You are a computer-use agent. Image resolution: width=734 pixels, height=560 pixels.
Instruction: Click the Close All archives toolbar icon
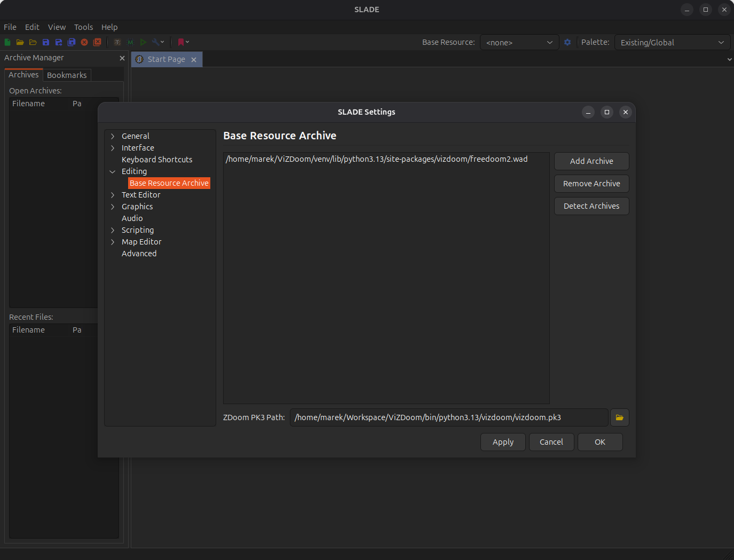(x=97, y=42)
